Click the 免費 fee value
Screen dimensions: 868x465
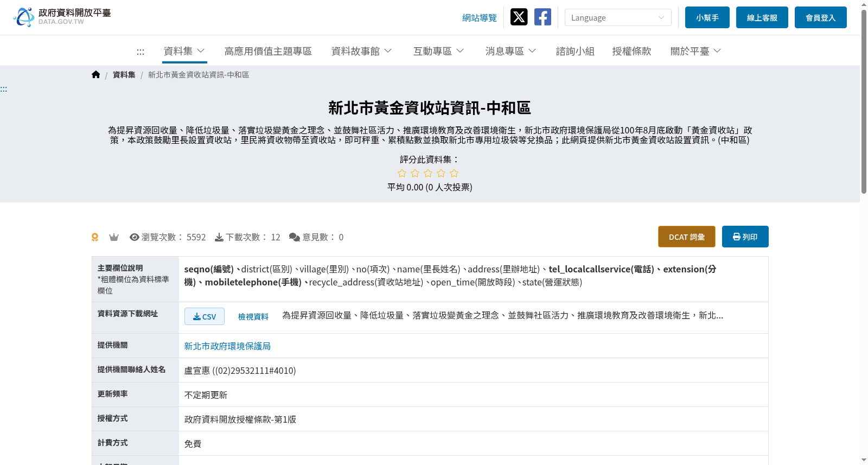click(x=193, y=444)
